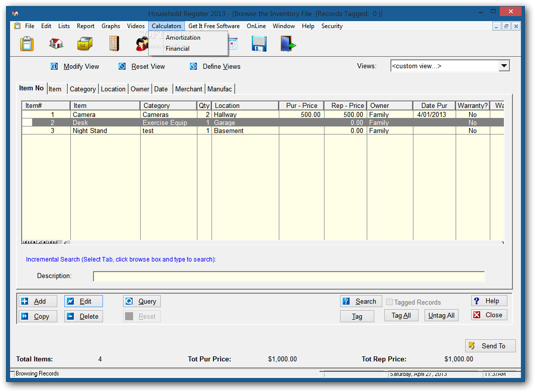Open the Graphs menu

pyautogui.click(x=111, y=26)
